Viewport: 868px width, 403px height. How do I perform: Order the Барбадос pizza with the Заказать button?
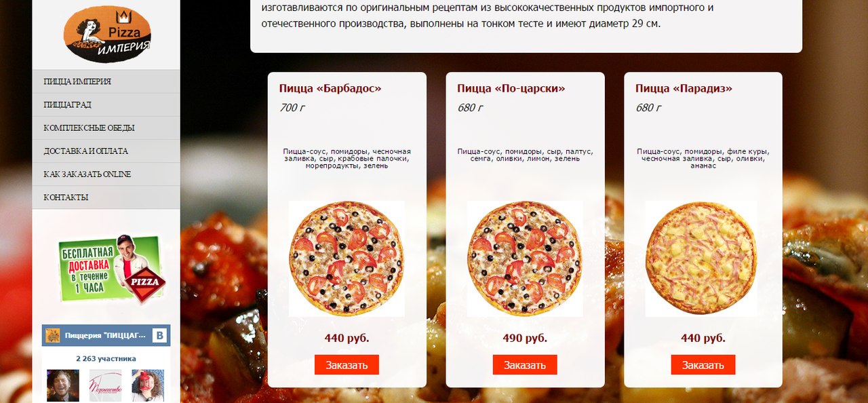click(347, 365)
